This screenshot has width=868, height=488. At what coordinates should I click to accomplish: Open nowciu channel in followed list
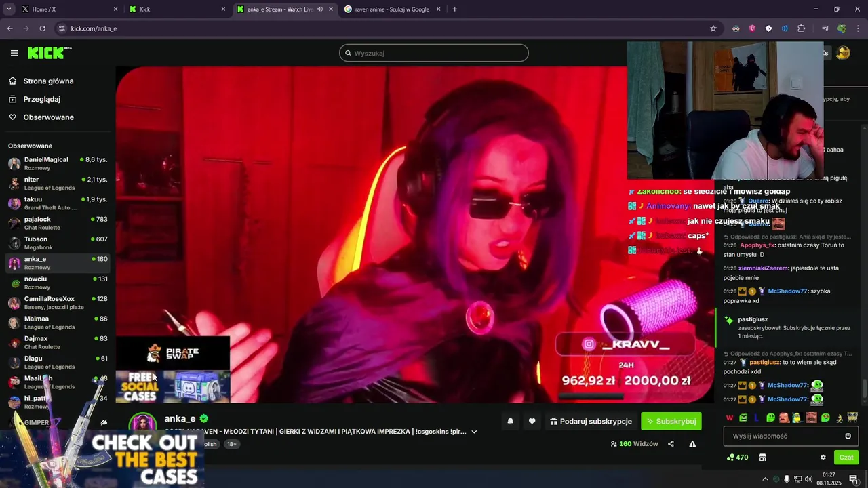tap(57, 283)
